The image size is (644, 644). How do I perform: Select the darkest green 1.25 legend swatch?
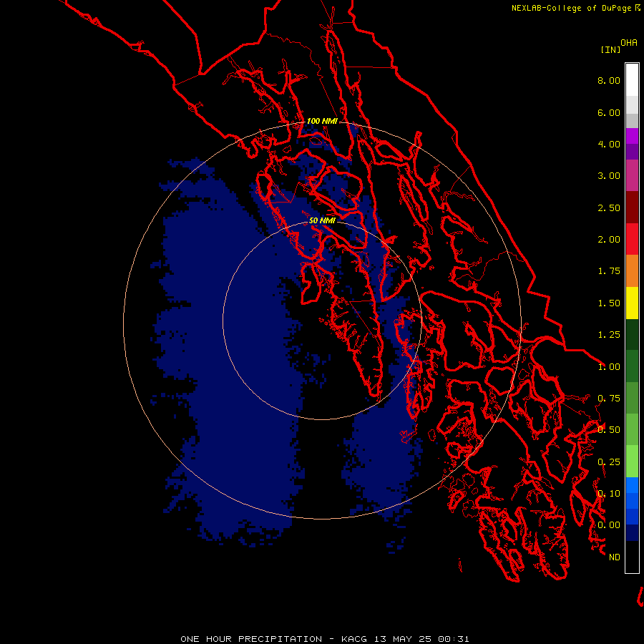[x=632, y=335]
